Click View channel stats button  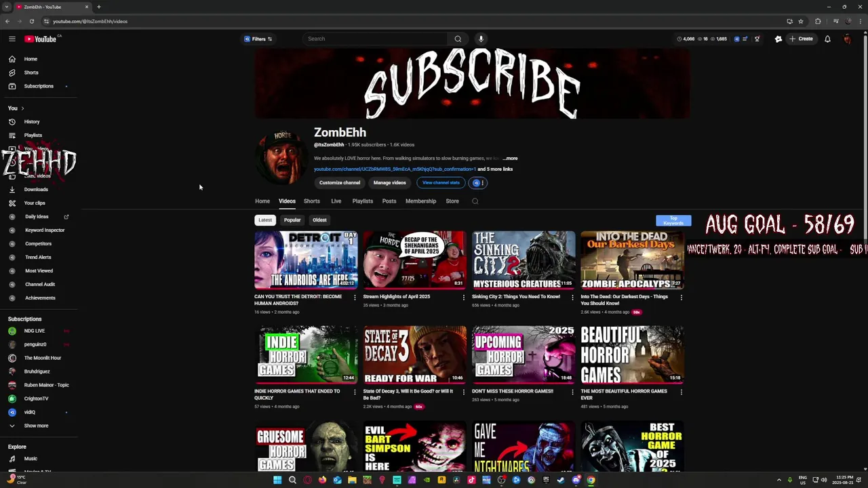441,183
